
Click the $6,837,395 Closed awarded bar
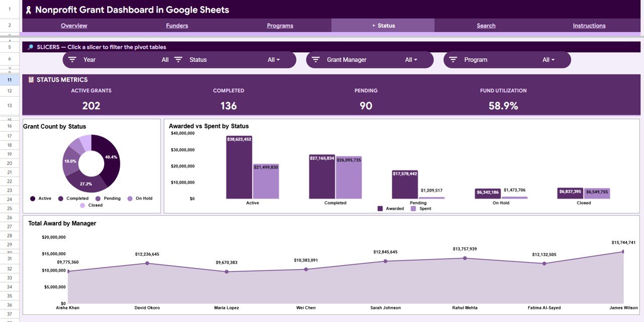571,193
